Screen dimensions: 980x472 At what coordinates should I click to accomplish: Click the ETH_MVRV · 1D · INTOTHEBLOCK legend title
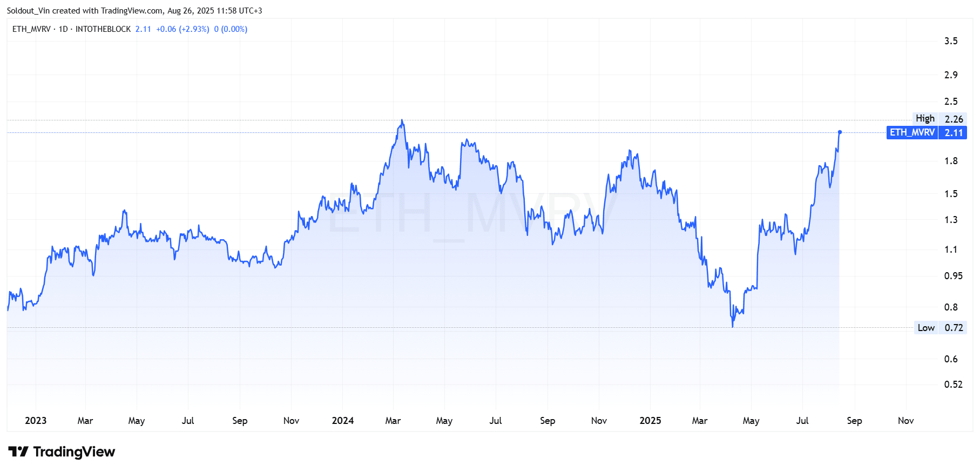tap(71, 29)
